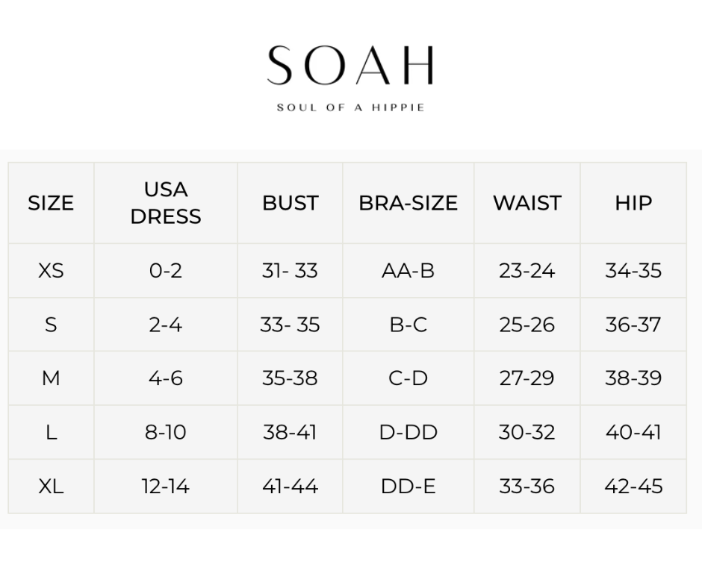Select the WAIST column header

pos(526,203)
